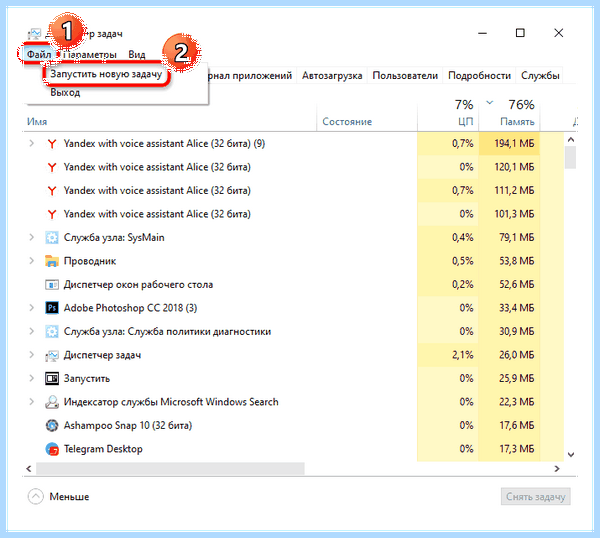600x538 pixels.
Task: Click the Yandex icon beside 120,1 МБ row
Action: click(52, 167)
